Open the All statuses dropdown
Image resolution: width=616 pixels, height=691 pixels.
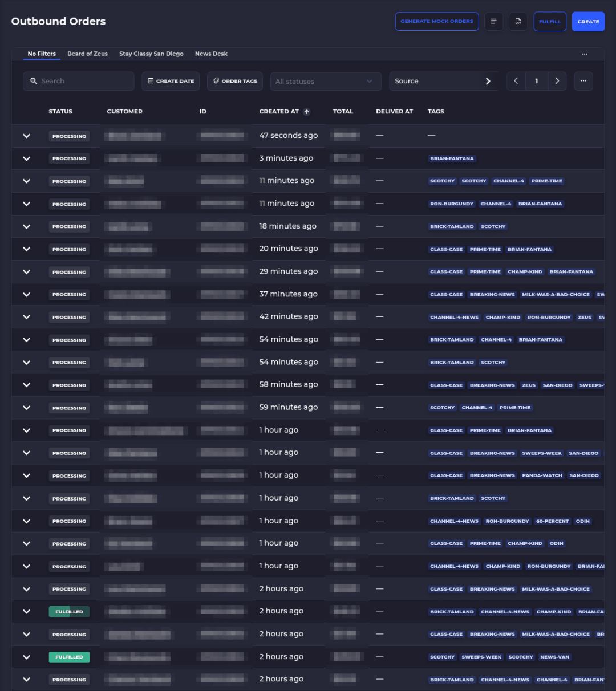coord(326,81)
